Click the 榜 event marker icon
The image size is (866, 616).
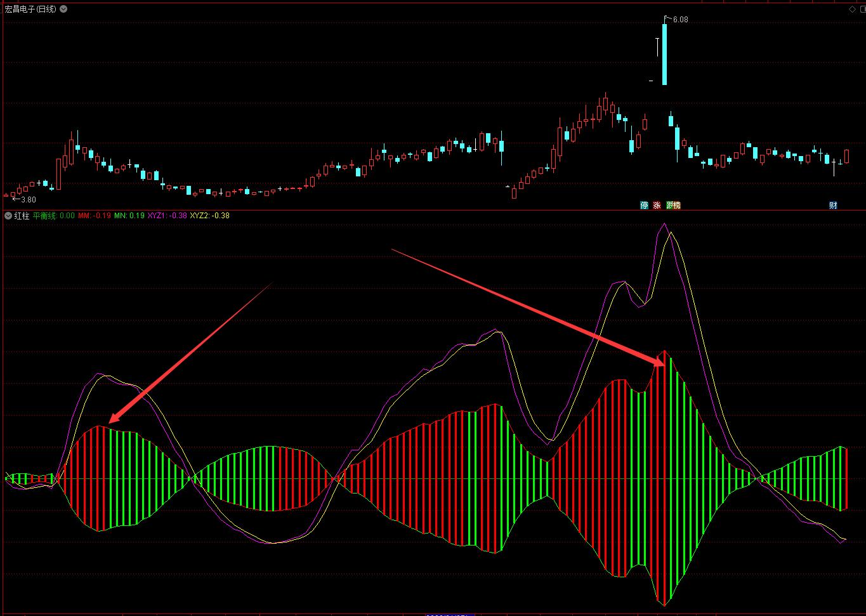coord(676,206)
